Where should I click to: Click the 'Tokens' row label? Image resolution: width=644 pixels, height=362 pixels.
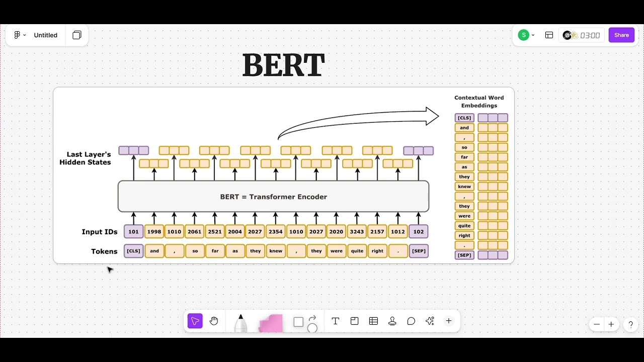[104, 251]
